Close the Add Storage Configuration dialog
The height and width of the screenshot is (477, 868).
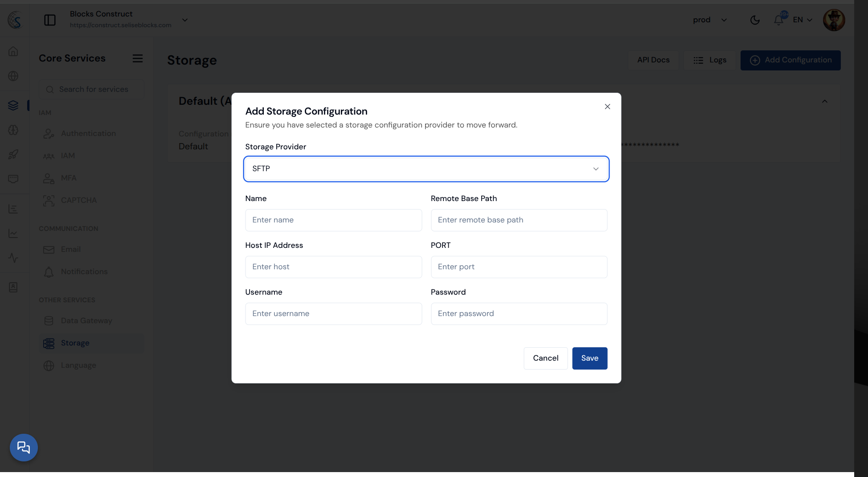tap(607, 107)
